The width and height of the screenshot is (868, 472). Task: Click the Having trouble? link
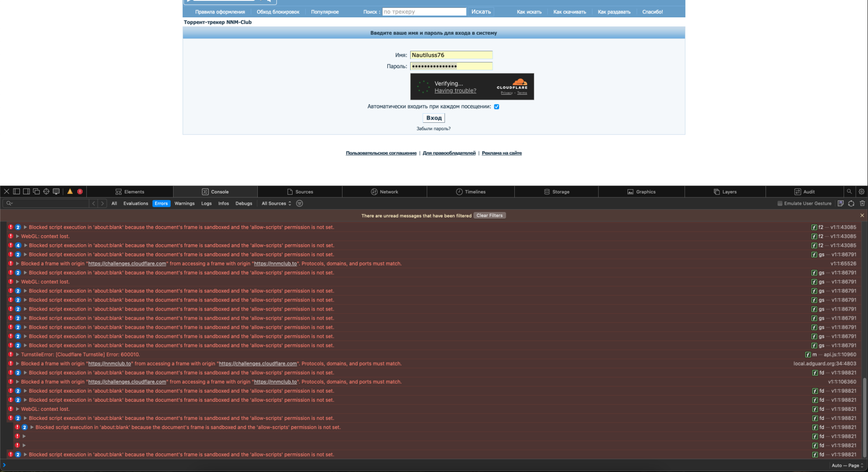click(455, 91)
